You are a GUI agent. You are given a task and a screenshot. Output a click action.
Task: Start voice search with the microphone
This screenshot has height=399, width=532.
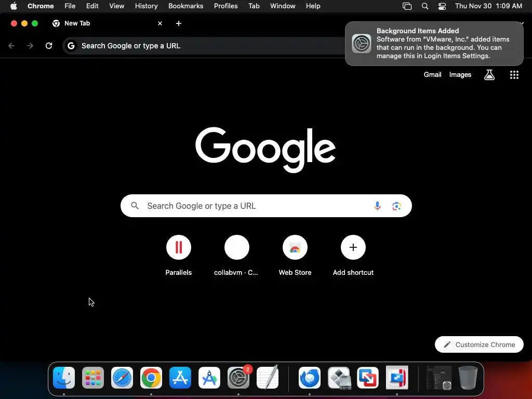(377, 206)
